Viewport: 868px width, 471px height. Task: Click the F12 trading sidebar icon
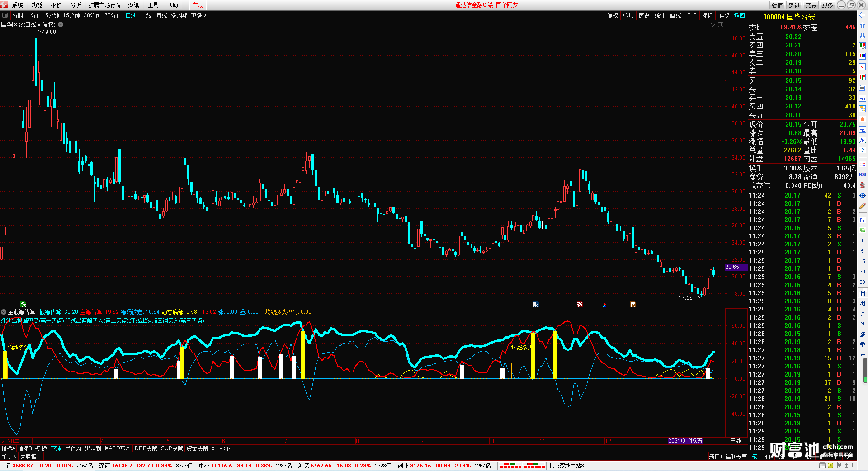click(863, 130)
